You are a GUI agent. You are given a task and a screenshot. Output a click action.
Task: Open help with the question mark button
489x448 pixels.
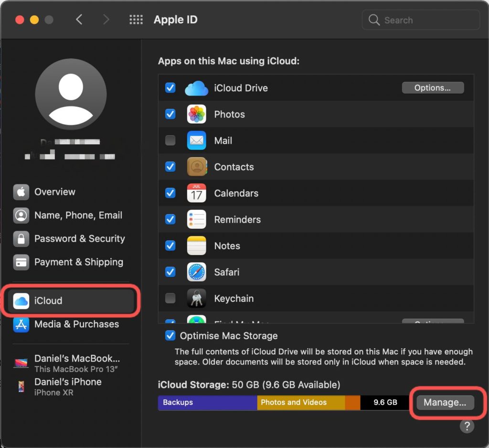pos(467,426)
